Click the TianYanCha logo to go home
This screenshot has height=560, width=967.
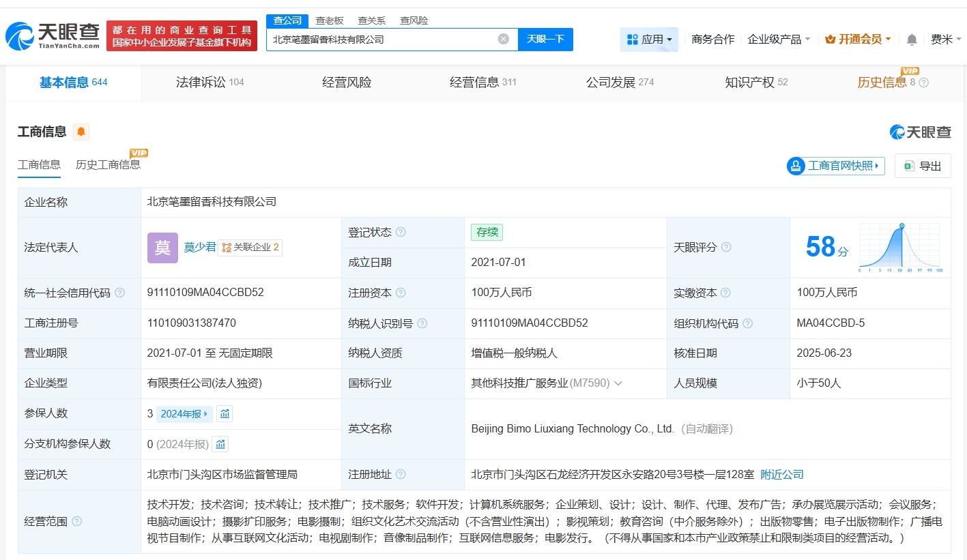[x=53, y=36]
